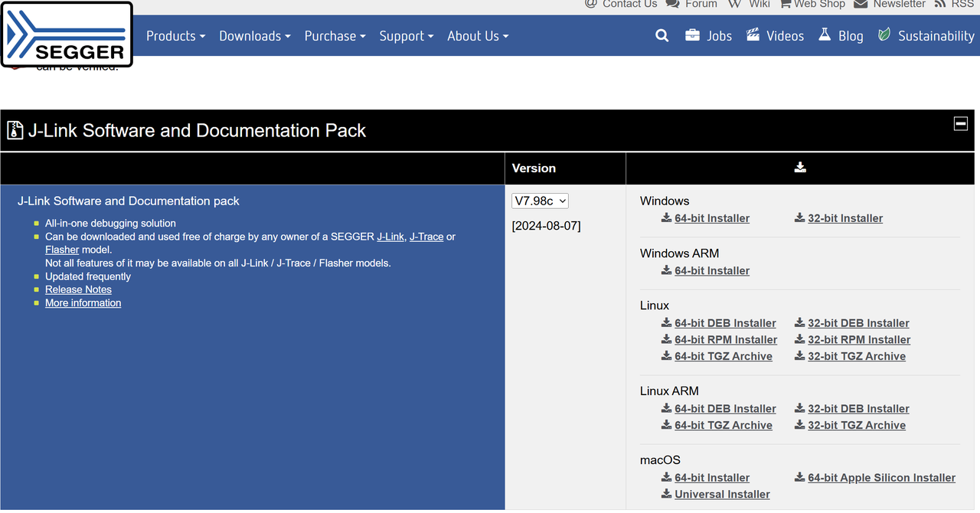Click the Sustainability leaf icon
This screenshot has width=980, height=513.
pos(884,35)
